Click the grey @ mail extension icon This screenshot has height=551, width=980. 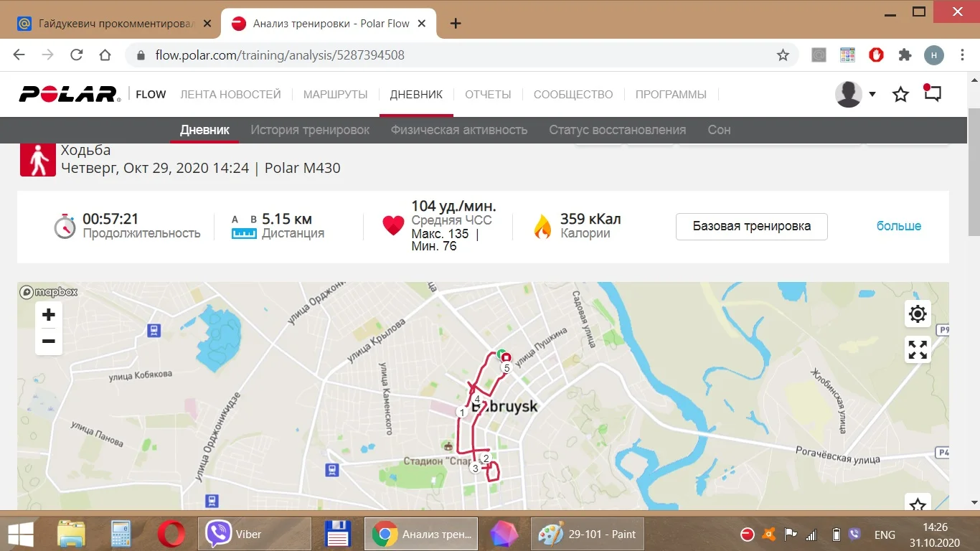(x=819, y=55)
